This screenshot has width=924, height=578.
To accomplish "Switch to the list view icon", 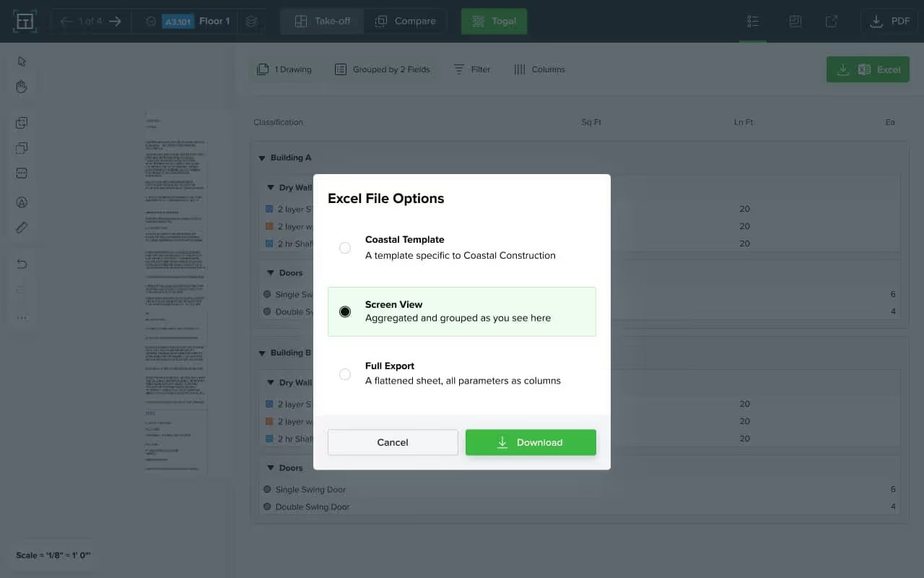I will tap(753, 21).
